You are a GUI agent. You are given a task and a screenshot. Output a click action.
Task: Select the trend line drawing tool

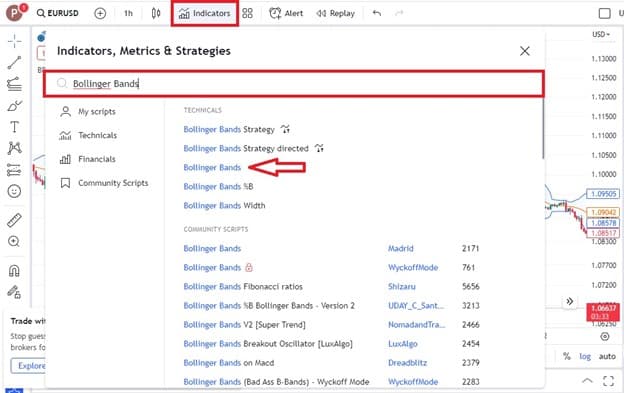pyautogui.click(x=14, y=62)
